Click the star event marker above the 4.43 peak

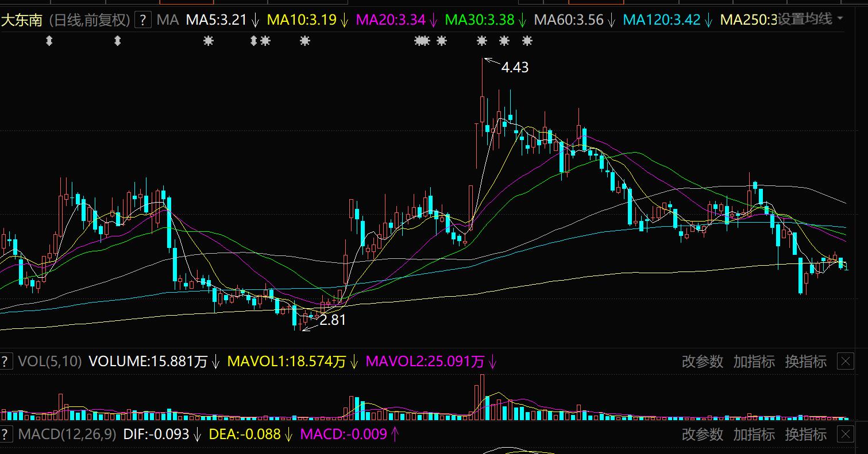(482, 41)
